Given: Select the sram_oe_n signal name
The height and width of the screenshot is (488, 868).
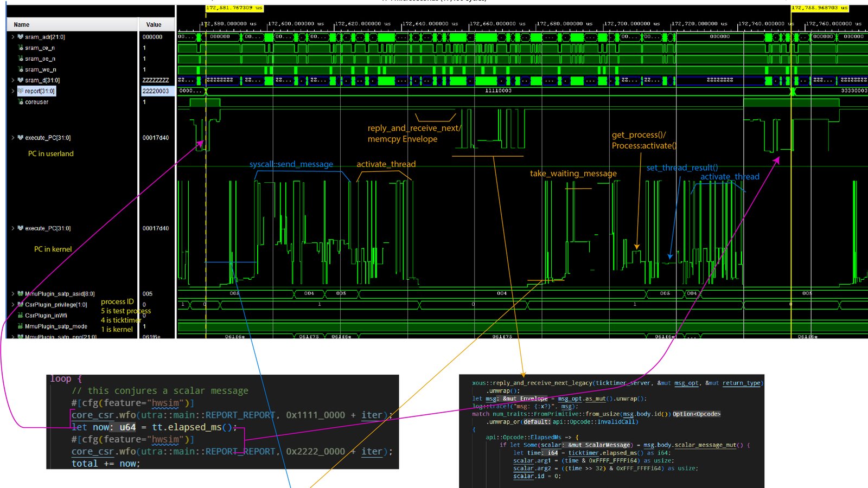Looking at the screenshot, I should coord(40,59).
